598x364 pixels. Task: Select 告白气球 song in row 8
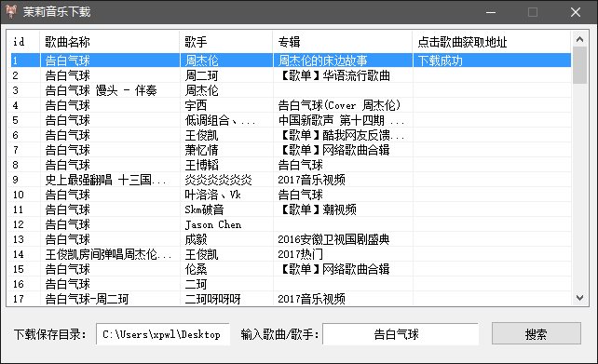67,165
